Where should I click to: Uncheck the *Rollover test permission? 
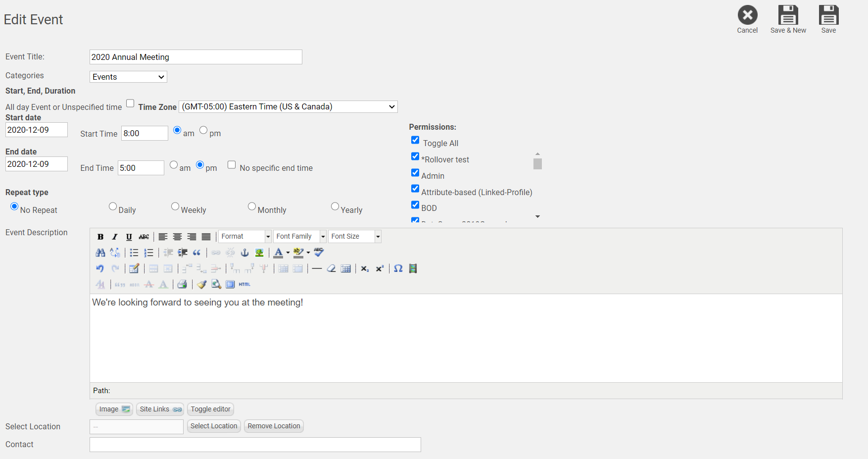coord(415,156)
